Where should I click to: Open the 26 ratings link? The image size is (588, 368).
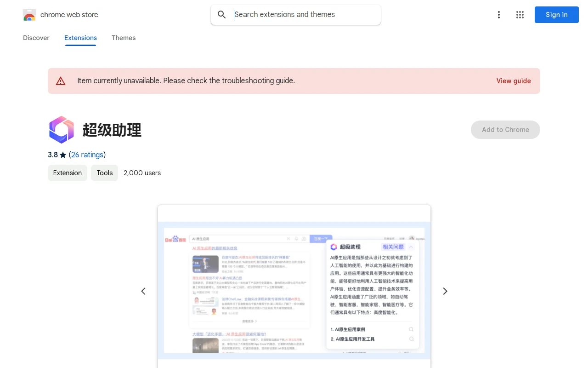87,155
